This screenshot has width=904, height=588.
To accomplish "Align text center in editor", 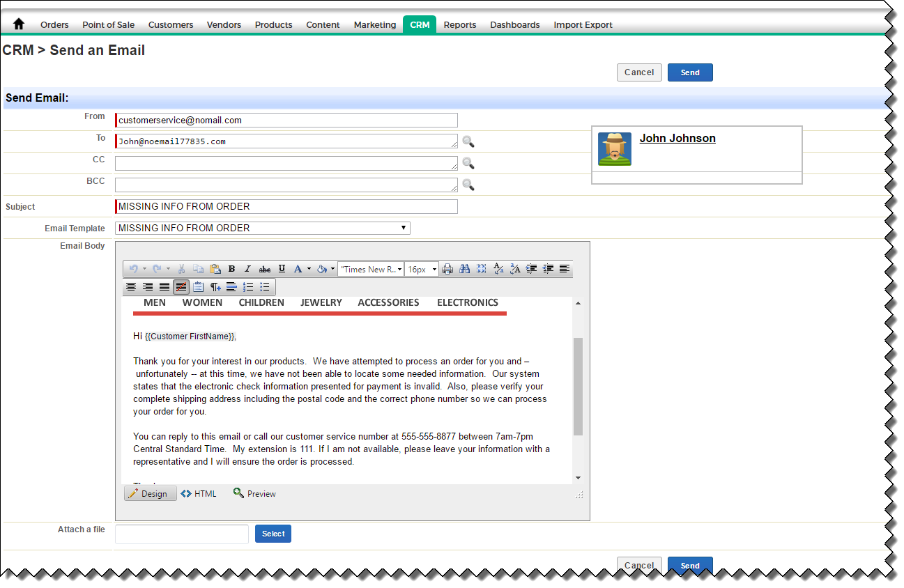I will [131, 286].
